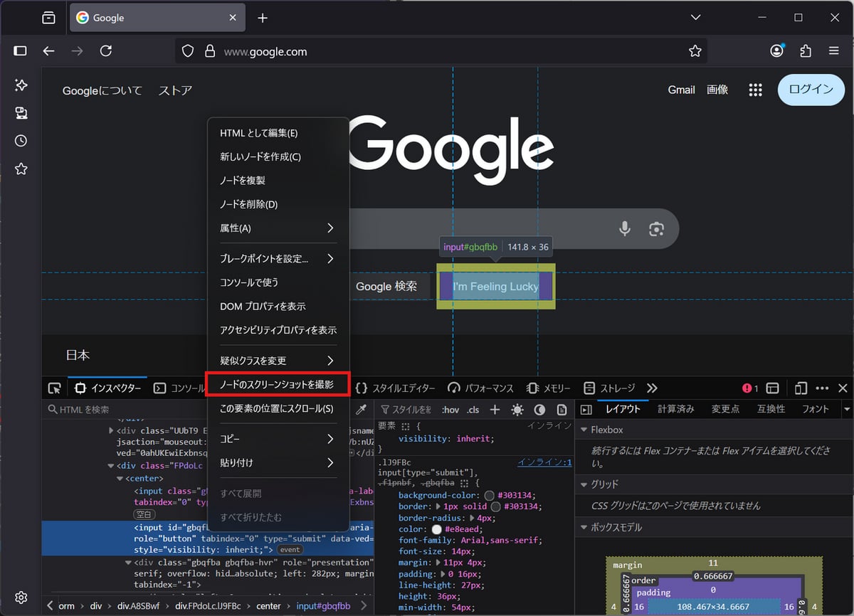The image size is (854, 616).
Task: Open the extensions puzzle icon
Action: (806, 51)
